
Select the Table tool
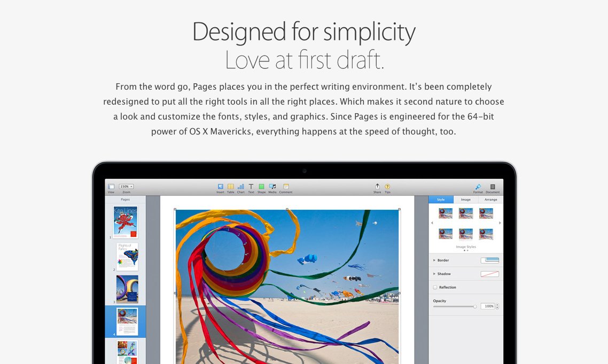(x=231, y=185)
